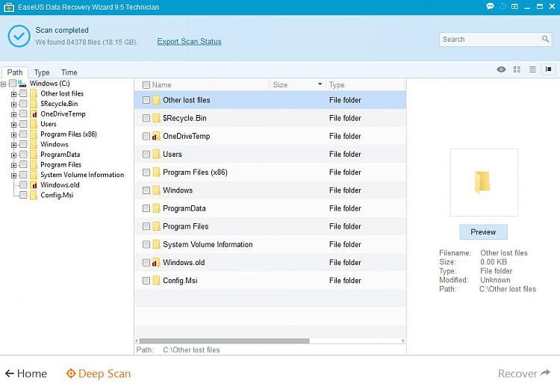Click the scan completed checkmark icon

tap(19, 36)
